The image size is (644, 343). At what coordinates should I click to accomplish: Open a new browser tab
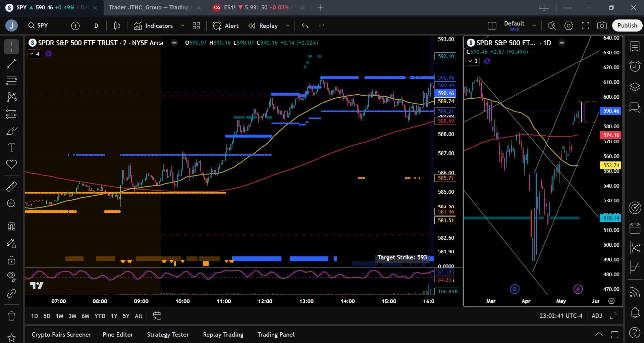321,7
